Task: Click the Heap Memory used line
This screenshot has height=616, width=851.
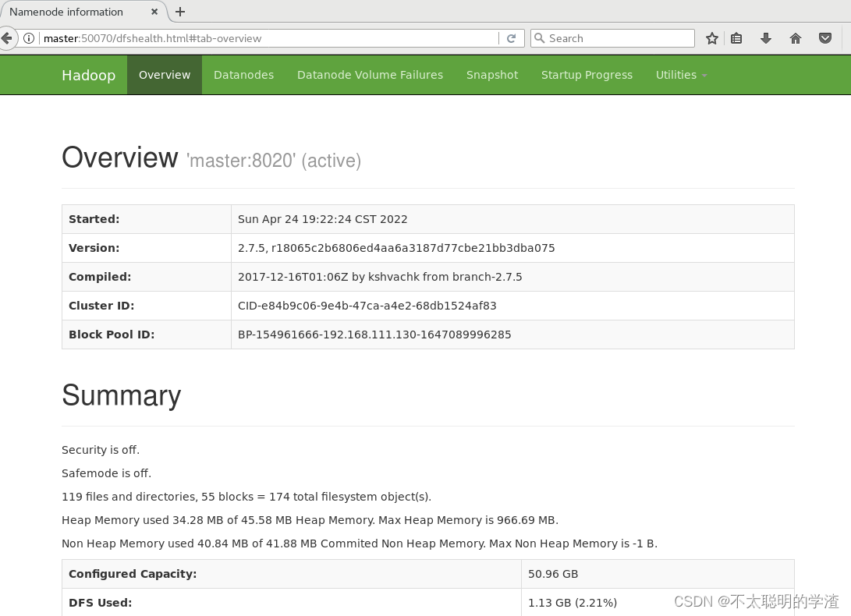Action: pyautogui.click(x=310, y=520)
